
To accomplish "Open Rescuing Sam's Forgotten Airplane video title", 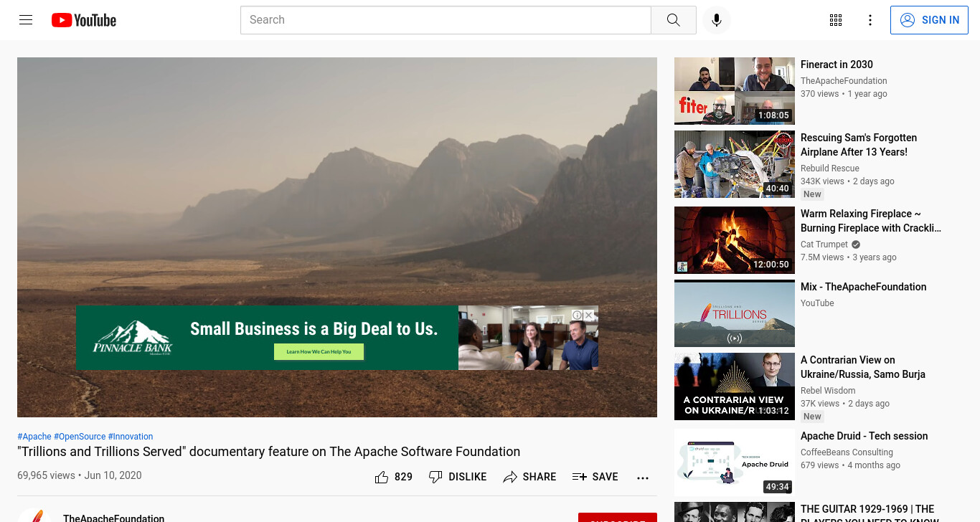I will (x=859, y=145).
